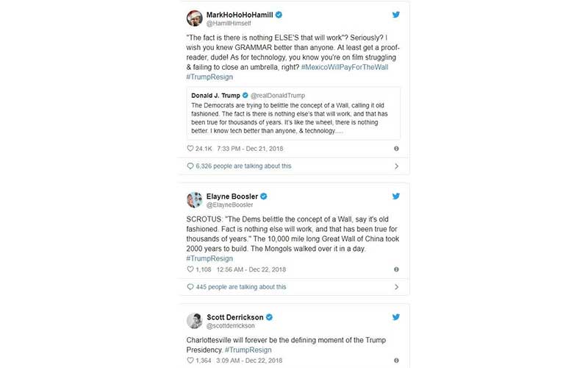This screenshot has width=588, height=368.
Task: Like Scott Derrickson's tweet heart icon
Action: tap(190, 360)
